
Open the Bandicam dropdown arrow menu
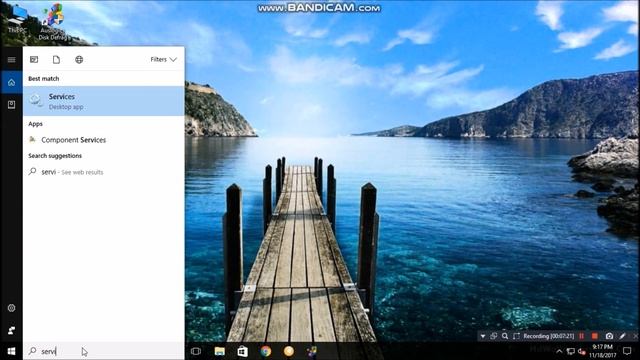tap(483, 336)
